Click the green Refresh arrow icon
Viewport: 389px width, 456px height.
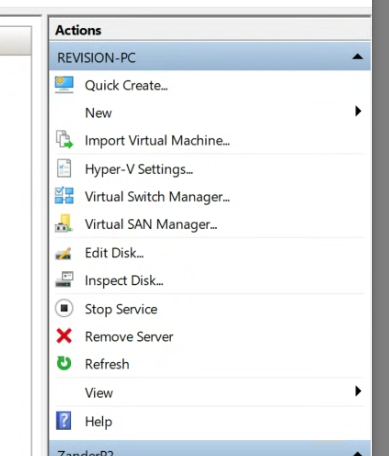tap(64, 363)
